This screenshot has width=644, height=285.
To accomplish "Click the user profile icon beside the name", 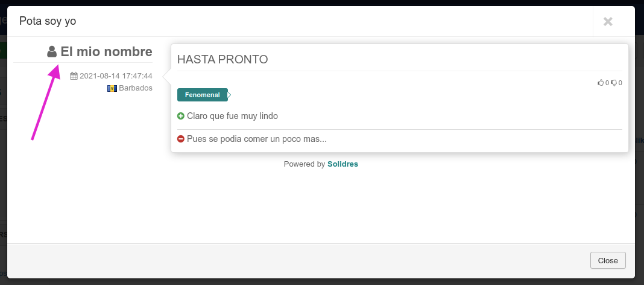I will coord(52,52).
